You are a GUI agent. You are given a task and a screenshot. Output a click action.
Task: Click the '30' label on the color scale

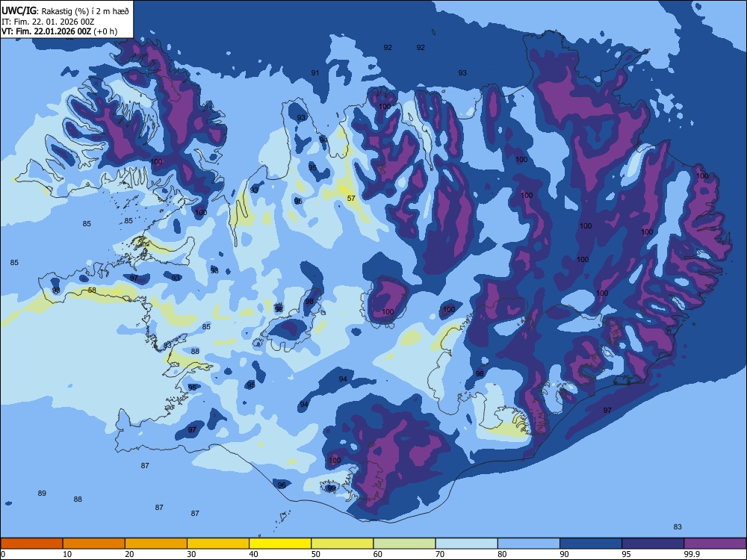[x=191, y=554]
